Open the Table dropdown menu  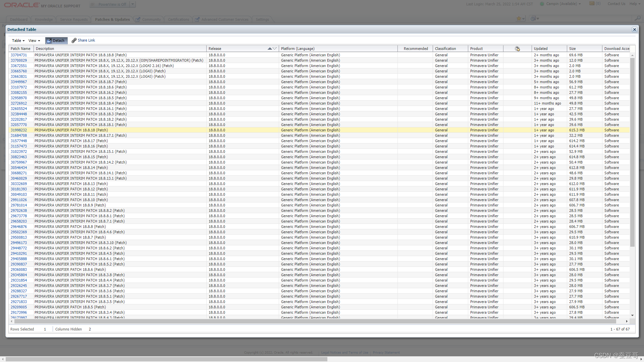18,41
